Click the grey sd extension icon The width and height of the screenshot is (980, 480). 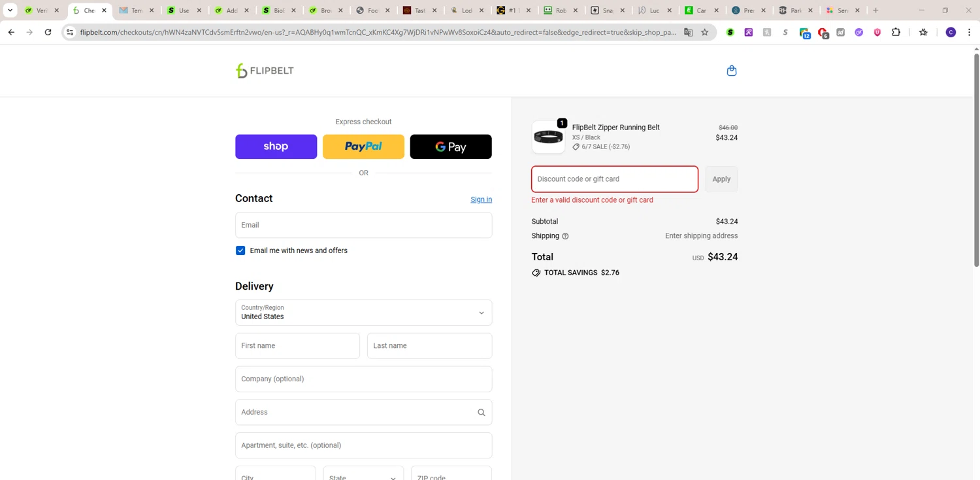841,32
